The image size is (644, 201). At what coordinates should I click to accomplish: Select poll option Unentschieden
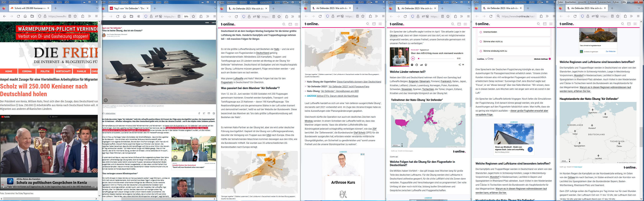coord(514,32)
